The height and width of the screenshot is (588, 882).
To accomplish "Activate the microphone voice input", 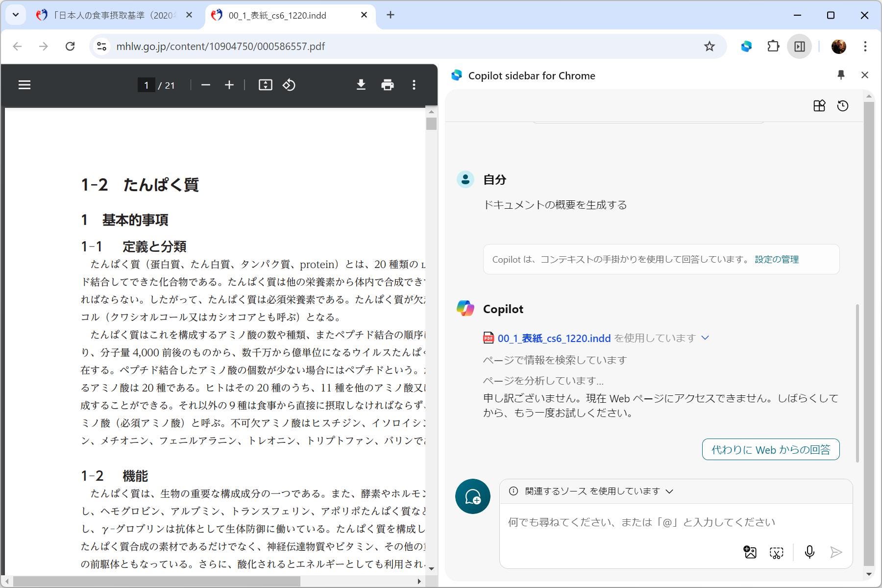I will click(x=809, y=552).
